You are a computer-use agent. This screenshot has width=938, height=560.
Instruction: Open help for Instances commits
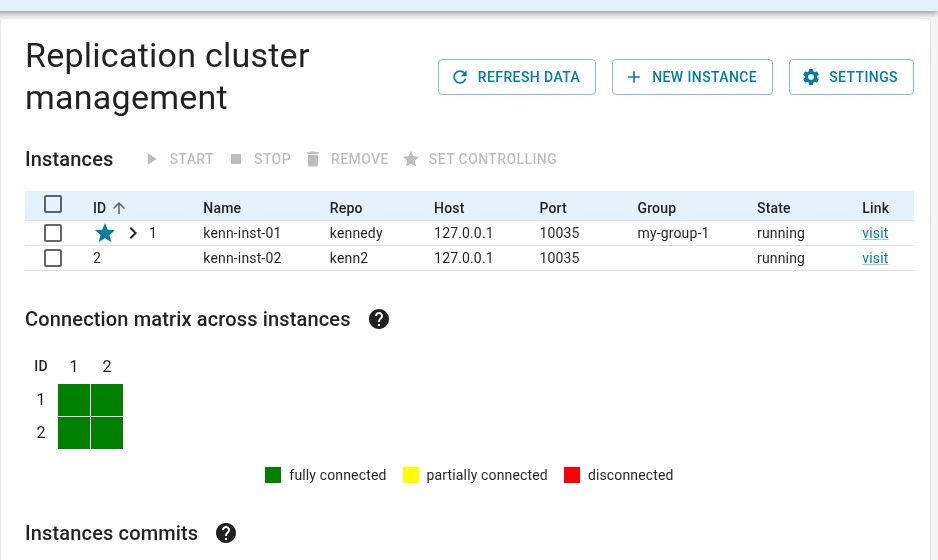226,533
